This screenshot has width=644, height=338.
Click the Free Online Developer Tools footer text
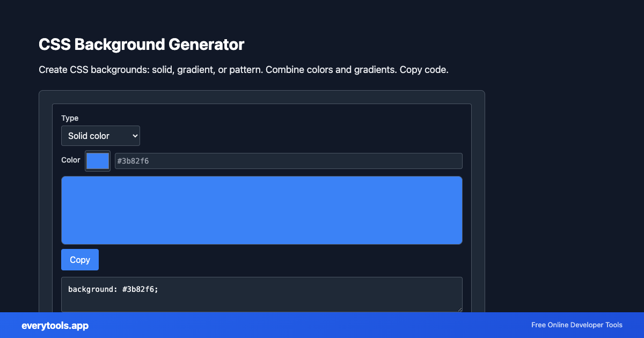[x=577, y=325]
